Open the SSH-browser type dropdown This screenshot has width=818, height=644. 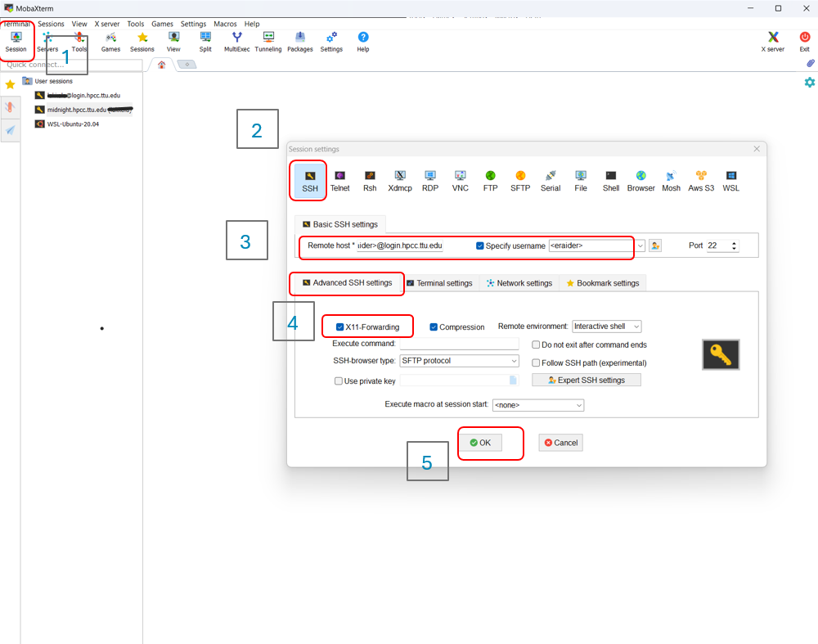coord(459,361)
